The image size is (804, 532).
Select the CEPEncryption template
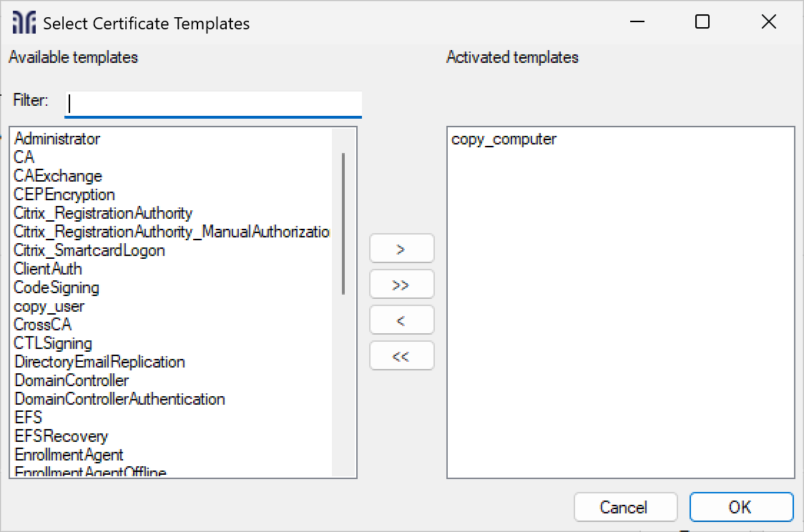pyautogui.click(x=64, y=194)
